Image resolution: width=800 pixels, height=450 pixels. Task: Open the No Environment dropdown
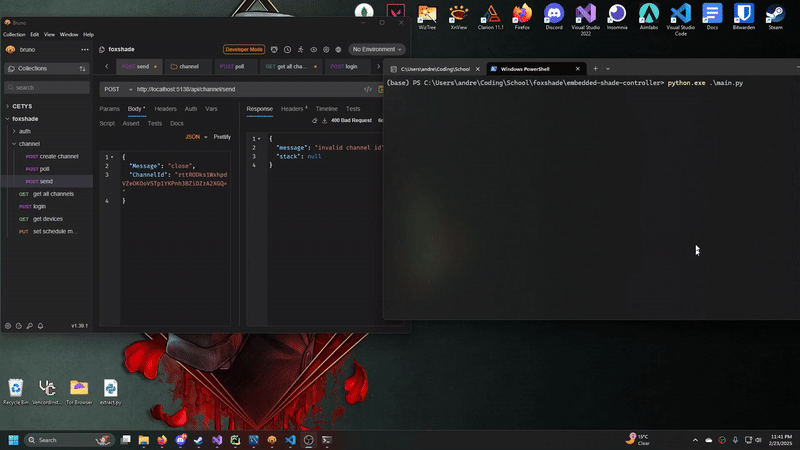(377, 49)
